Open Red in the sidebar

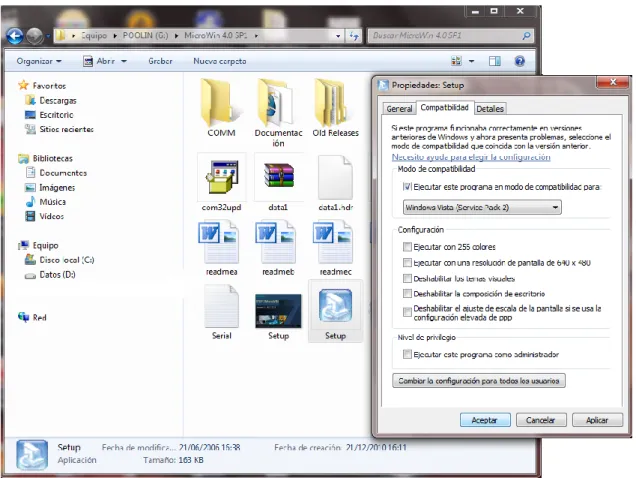39,317
